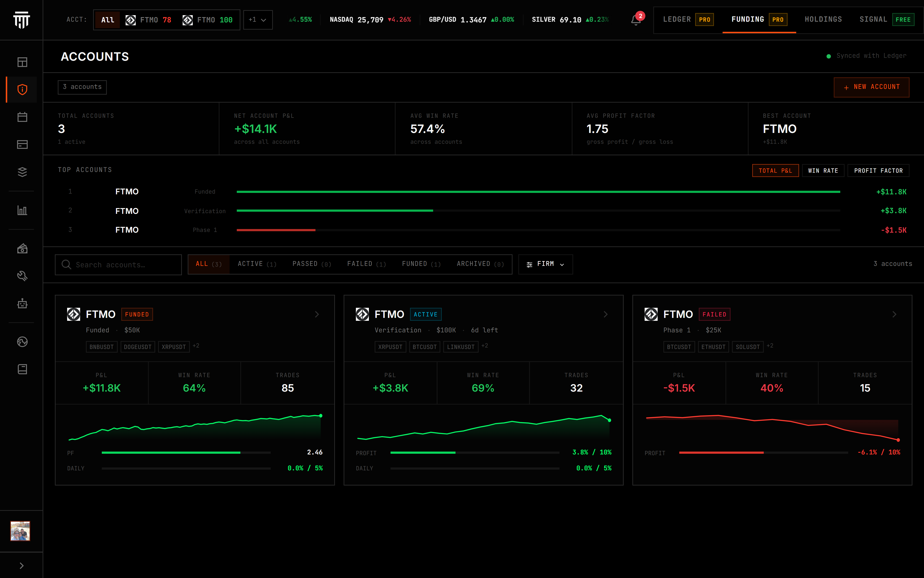Click the Profit progress bar on the Active card
924x578 pixels.
tap(475, 453)
